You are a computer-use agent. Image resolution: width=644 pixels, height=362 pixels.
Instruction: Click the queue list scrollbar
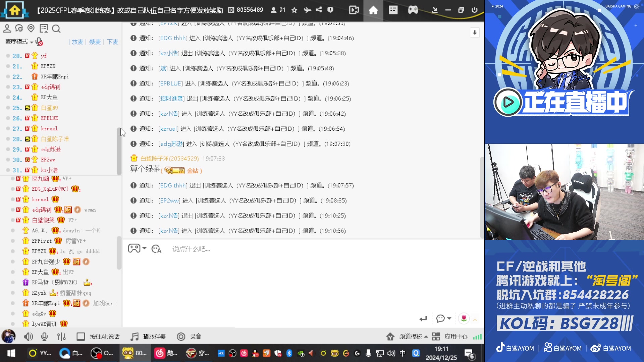119,151
